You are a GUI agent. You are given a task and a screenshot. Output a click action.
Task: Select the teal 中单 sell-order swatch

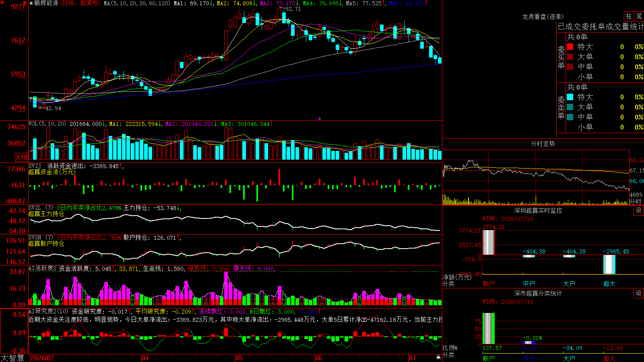570,117
